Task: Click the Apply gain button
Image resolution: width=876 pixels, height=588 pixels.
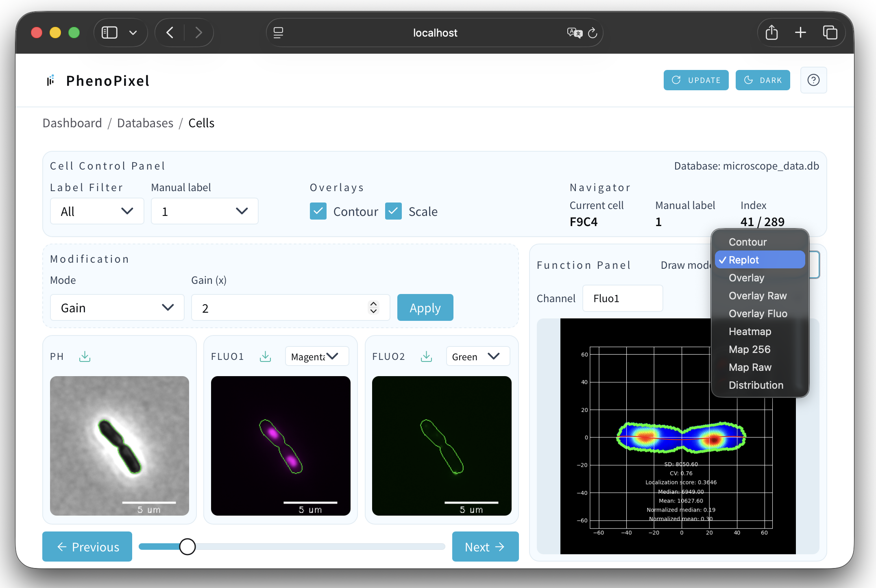Action: pyautogui.click(x=425, y=307)
